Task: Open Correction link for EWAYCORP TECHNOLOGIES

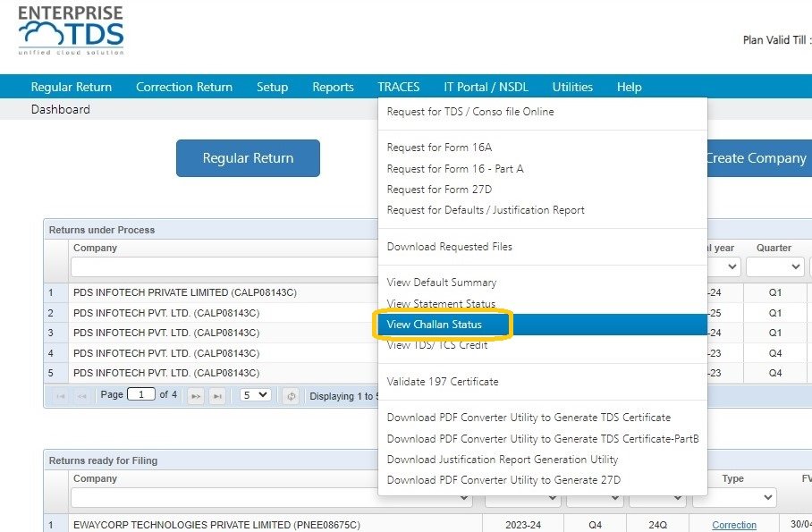Action: (x=734, y=525)
